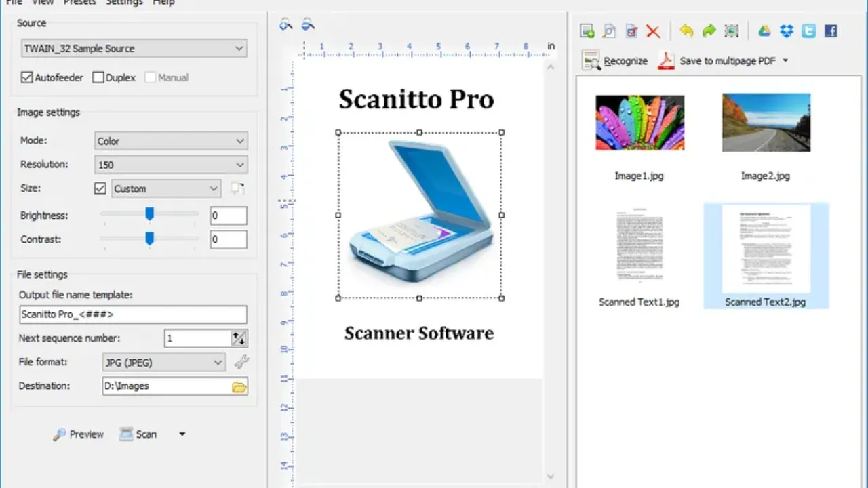This screenshot has width=868, height=488.
Task: Click the Recognize button label
Action: point(625,61)
